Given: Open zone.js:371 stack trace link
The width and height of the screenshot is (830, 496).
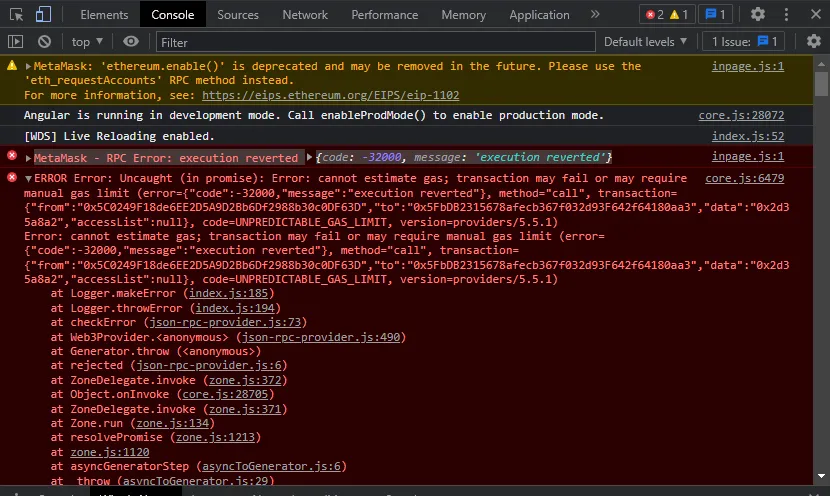Looking at the screenshot, I should click(245, 409).
